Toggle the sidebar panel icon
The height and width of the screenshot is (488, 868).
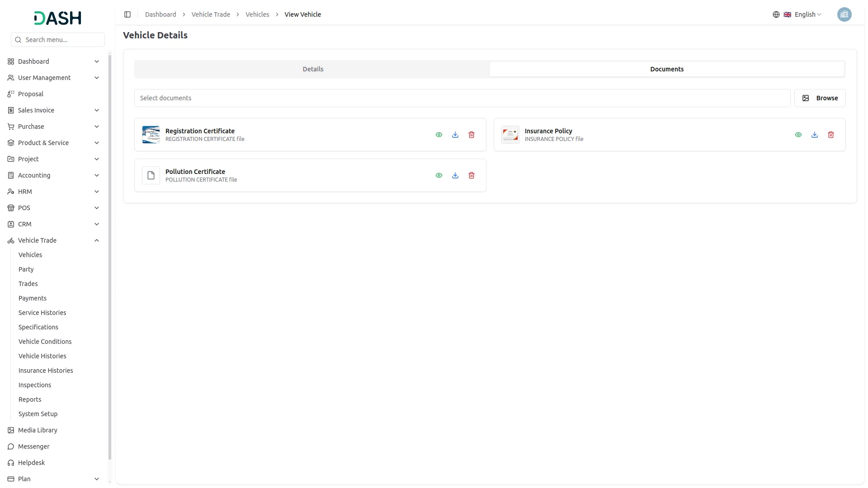click(x=127, y=14)
